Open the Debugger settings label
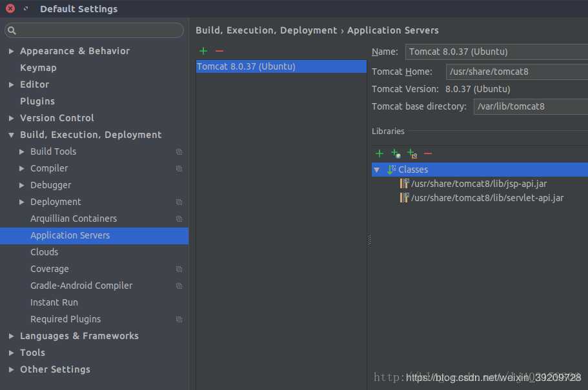588x390 pixels. [x=50, y=185]
